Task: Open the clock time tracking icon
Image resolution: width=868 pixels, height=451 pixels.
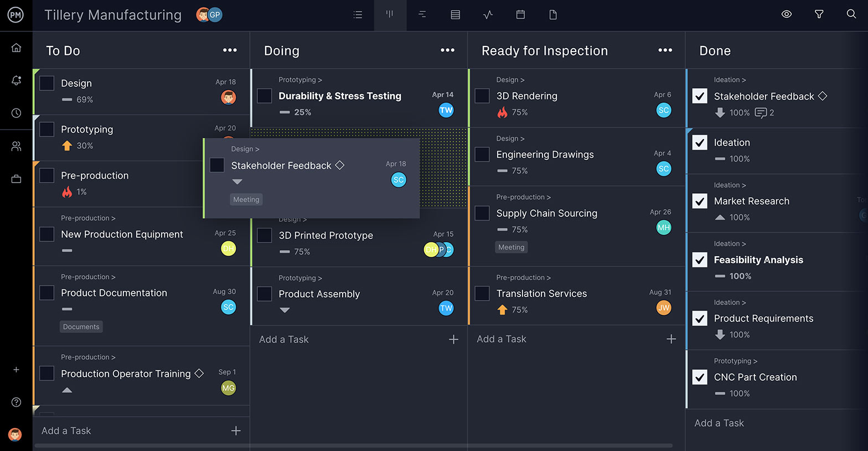Action: [16, 113]
